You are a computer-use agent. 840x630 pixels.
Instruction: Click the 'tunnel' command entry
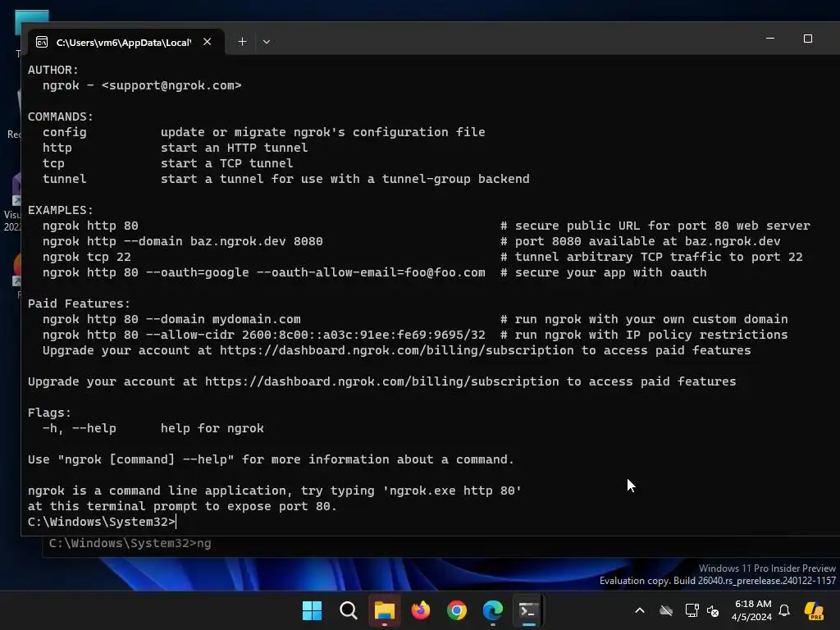(x=64, y=179)
